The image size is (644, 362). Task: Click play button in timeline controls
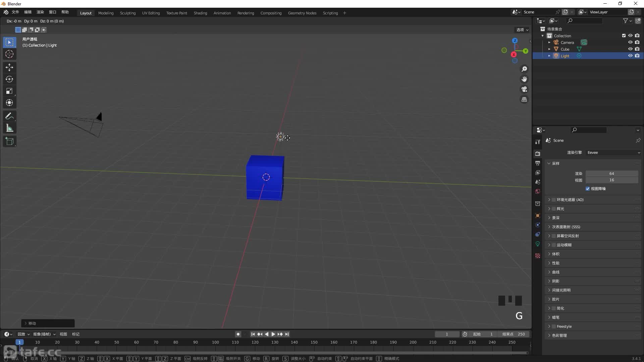pyautogui.click(x=272, y=334)
